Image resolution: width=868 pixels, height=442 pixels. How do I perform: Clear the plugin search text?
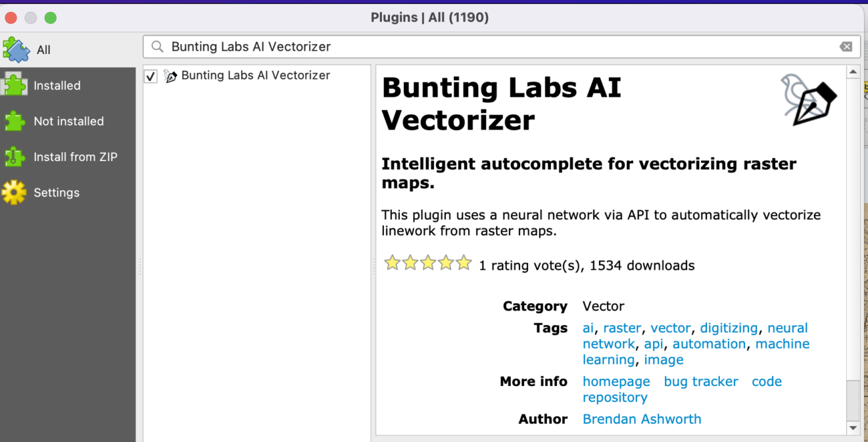846,47
